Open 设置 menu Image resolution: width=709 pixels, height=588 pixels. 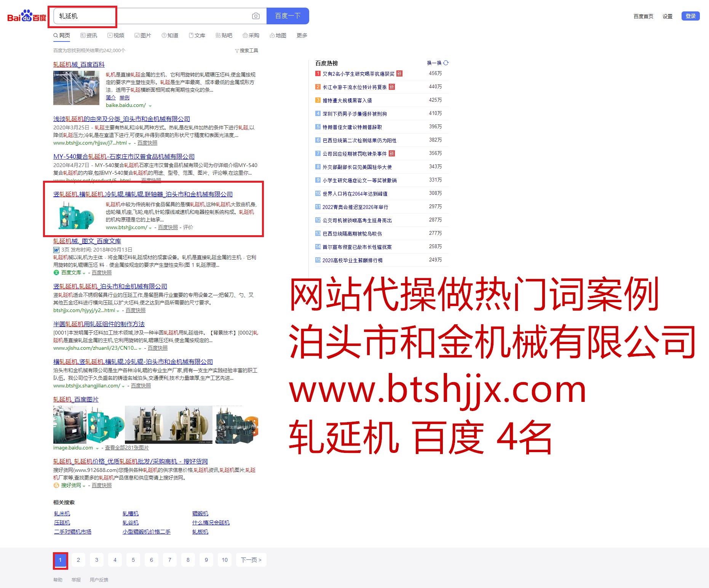667,16
